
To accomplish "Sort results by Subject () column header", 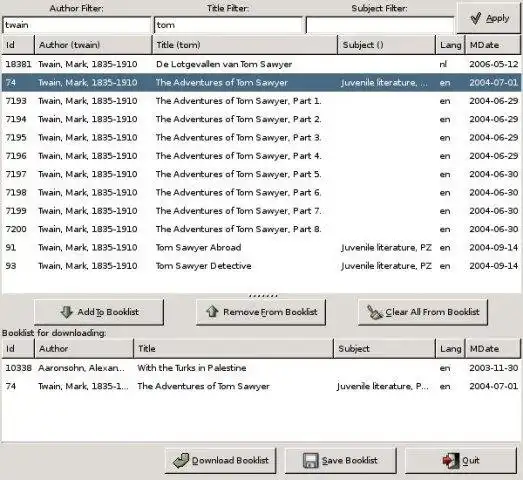I will click(387, 45).
